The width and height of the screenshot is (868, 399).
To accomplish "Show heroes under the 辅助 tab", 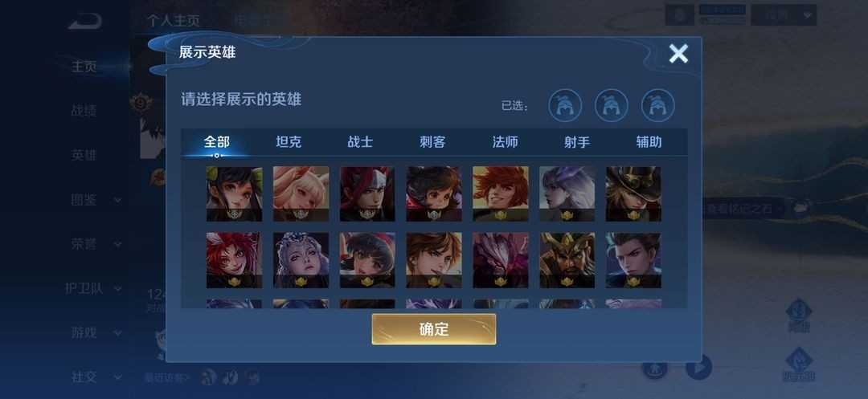I will pos(649,142).
